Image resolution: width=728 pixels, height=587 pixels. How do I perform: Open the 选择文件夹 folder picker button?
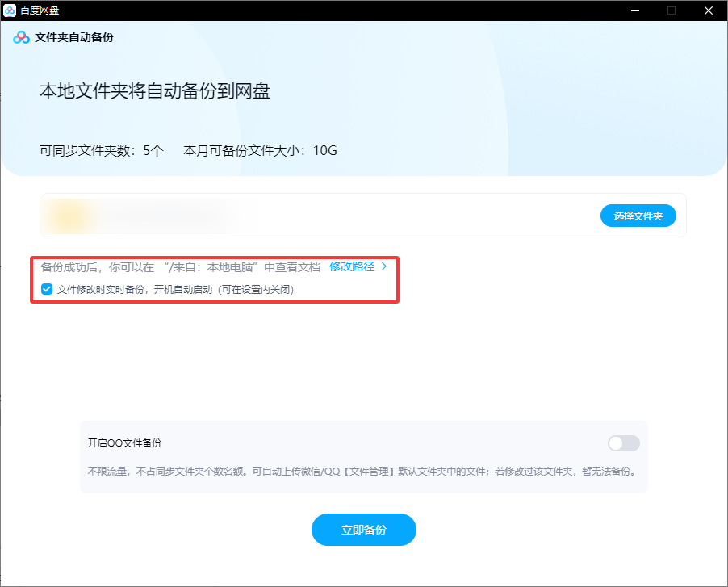click(x=638, y=215)
